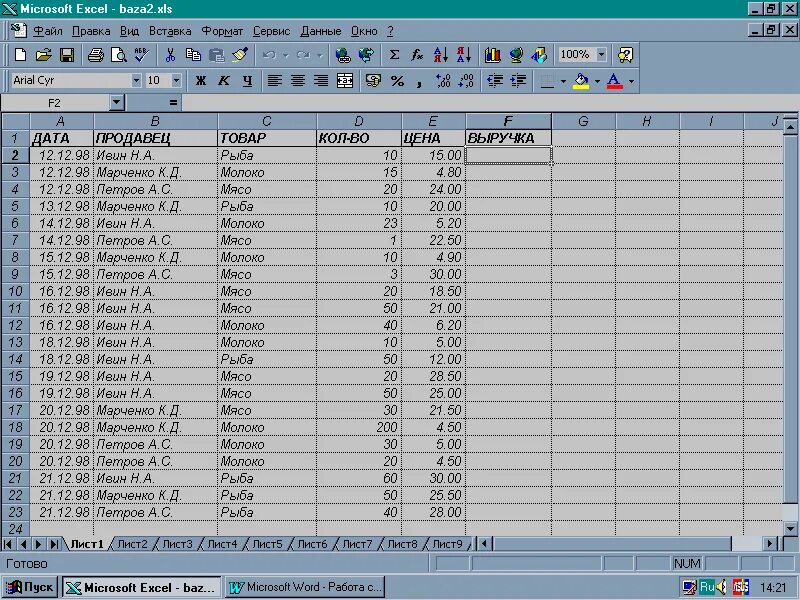Image resolution: width=800 pixels, height=600 pixels.
Task: Click the volume speaker tray icon
Action: point(721,587)
